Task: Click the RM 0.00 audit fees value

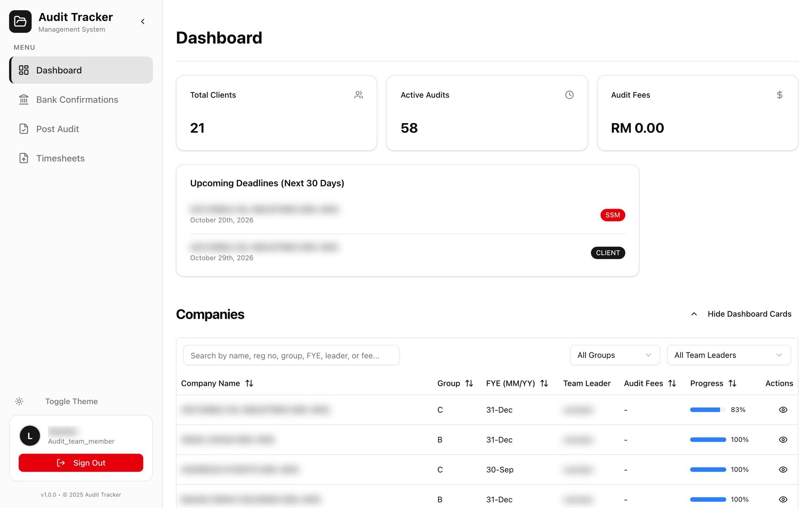Action: (638, 128)
